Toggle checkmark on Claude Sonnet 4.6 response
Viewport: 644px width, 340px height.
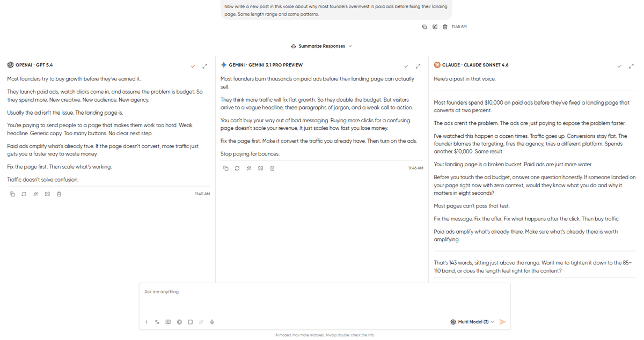coord(619,66)
